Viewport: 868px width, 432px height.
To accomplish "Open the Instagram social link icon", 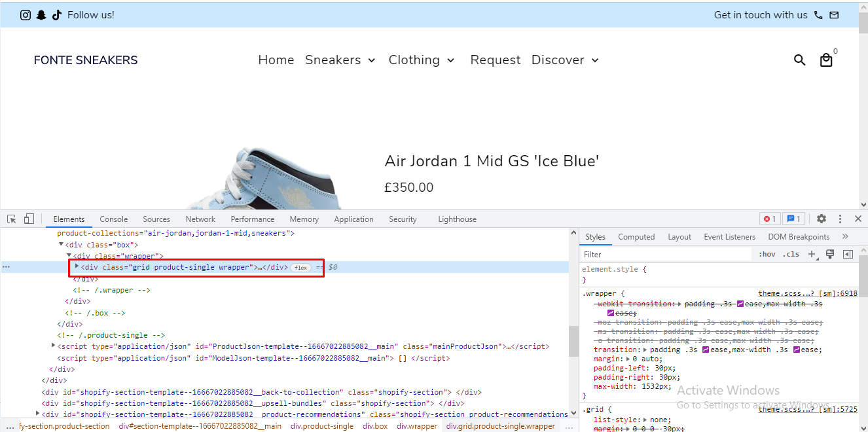I will [x=26, y=15].
